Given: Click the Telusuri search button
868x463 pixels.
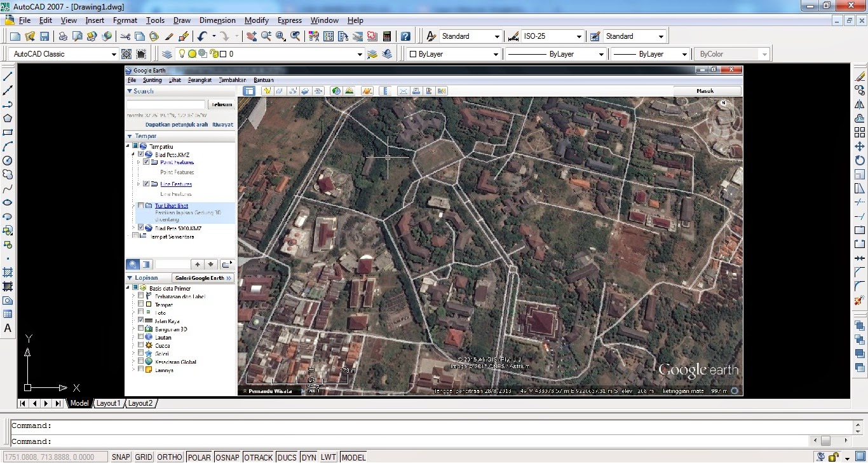Looking at the screenshot, I should pyautogui.click(x=222, y=104).
